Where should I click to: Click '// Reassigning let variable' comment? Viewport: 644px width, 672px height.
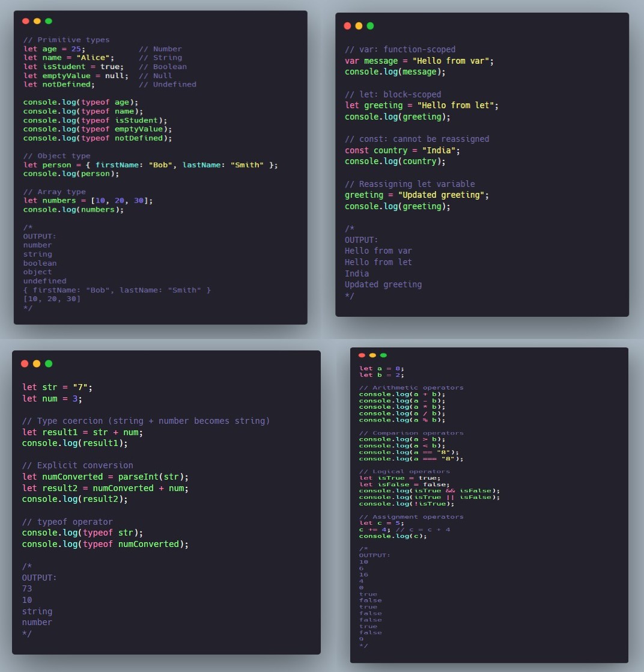tap(410, 185)
